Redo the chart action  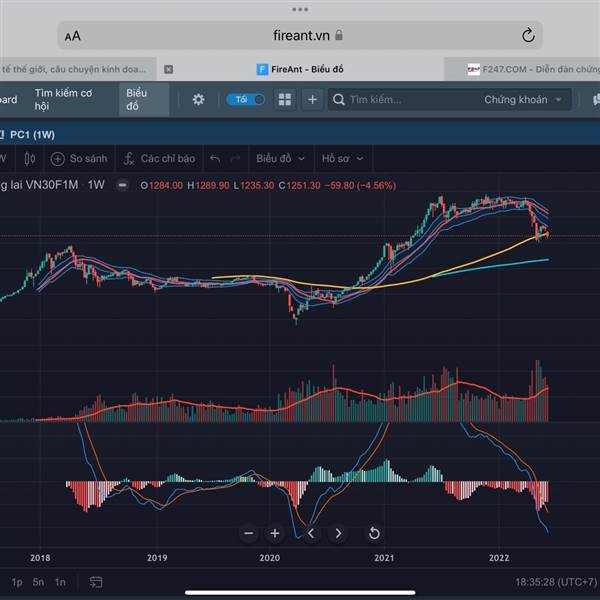tap(236, 158)
